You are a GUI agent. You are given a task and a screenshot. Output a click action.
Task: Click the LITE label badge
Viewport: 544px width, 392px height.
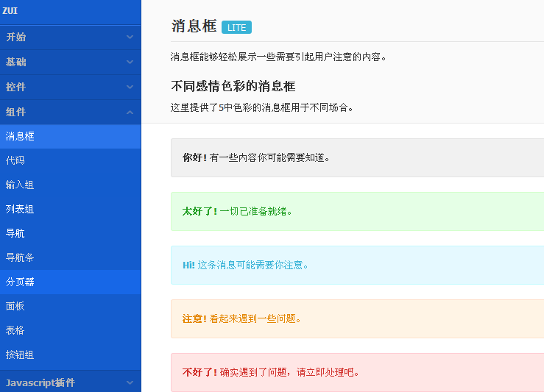pyautogui.click(x=236, y=28)
